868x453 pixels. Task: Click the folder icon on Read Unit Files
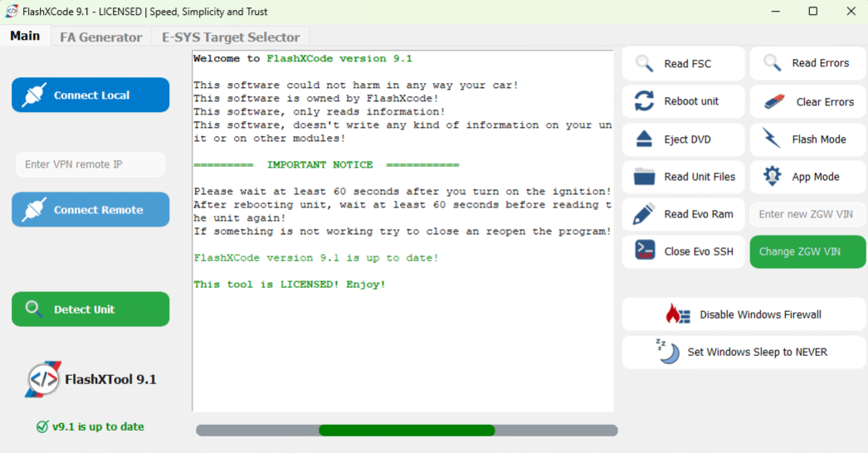644,177
